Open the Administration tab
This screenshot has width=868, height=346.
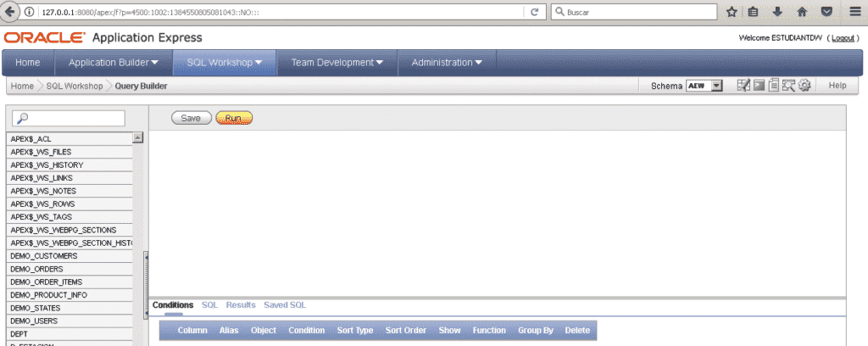[447, 63]
